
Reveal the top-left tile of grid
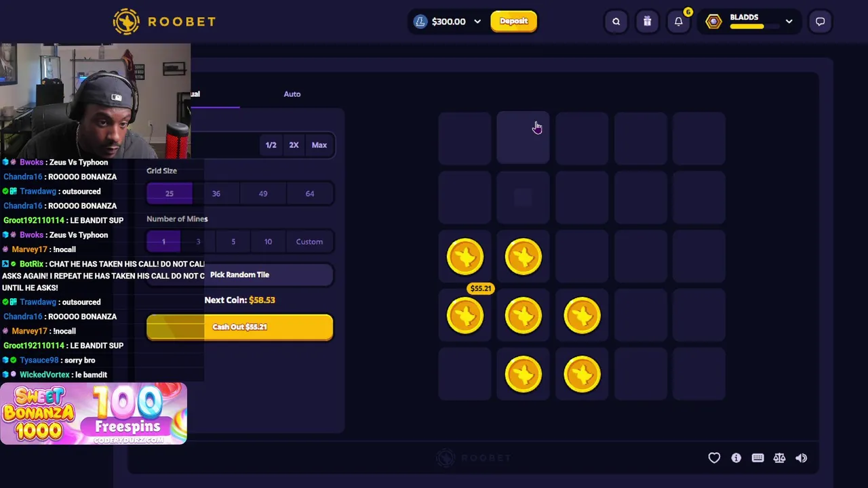[465, 138]
